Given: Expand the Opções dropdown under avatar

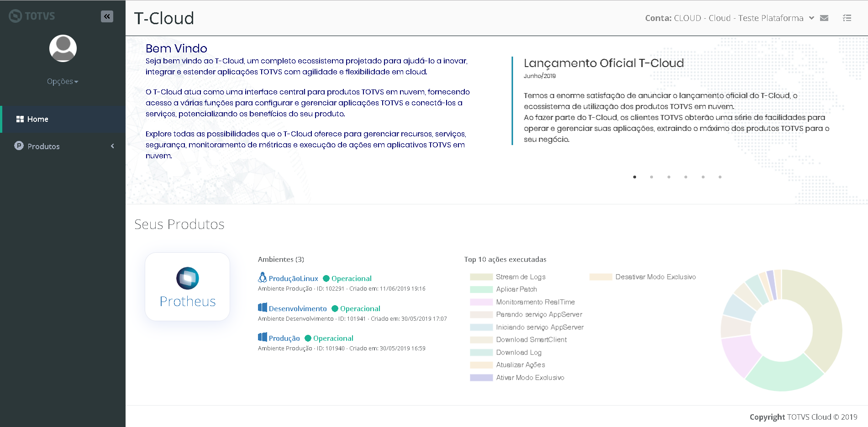Looking at the screenshot, I should click(63, 82).
